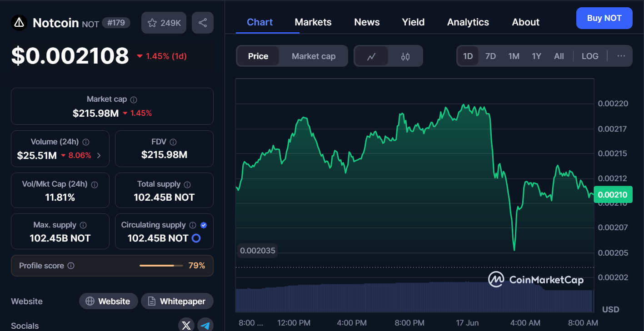Click the #179 rank badge
The image size is (644, 331).
(x=116, y=23)
